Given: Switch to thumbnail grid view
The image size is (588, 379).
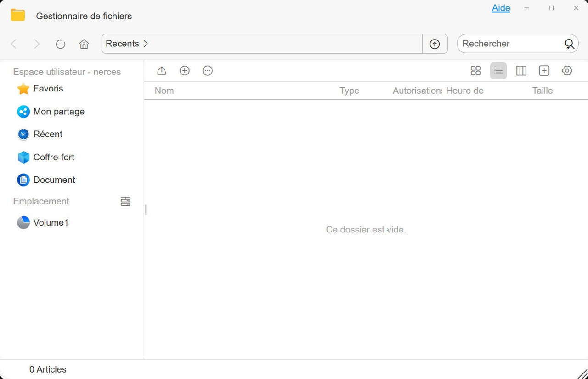Looking at the screenshot, I should click(475, 71).
